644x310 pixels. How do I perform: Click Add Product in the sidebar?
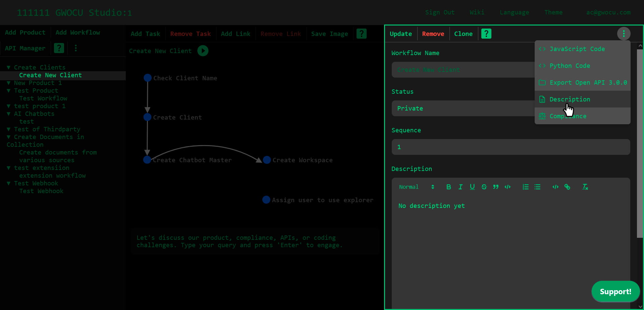pyautogui.click(x=25, y=32)
